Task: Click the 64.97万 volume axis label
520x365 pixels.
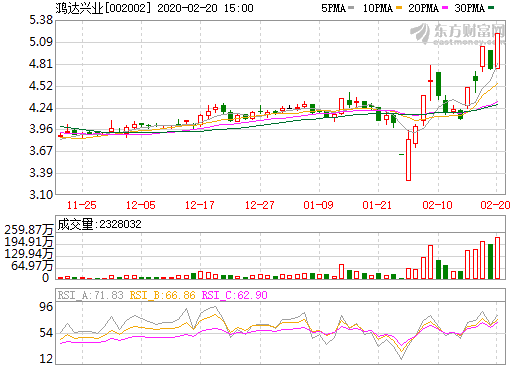Action: coord(32,266)
